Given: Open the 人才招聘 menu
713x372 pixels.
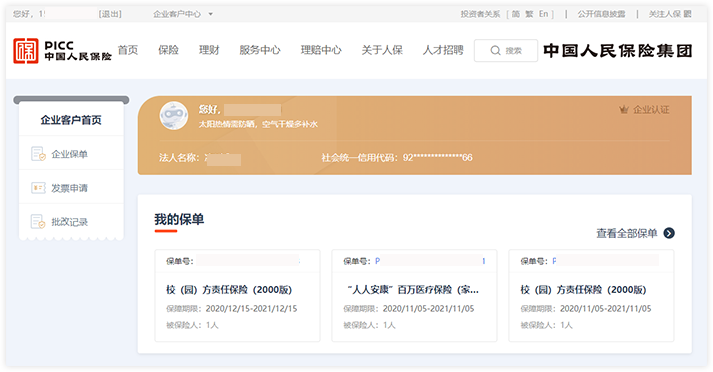Looking at the screenshot, I should coord(443,50).
